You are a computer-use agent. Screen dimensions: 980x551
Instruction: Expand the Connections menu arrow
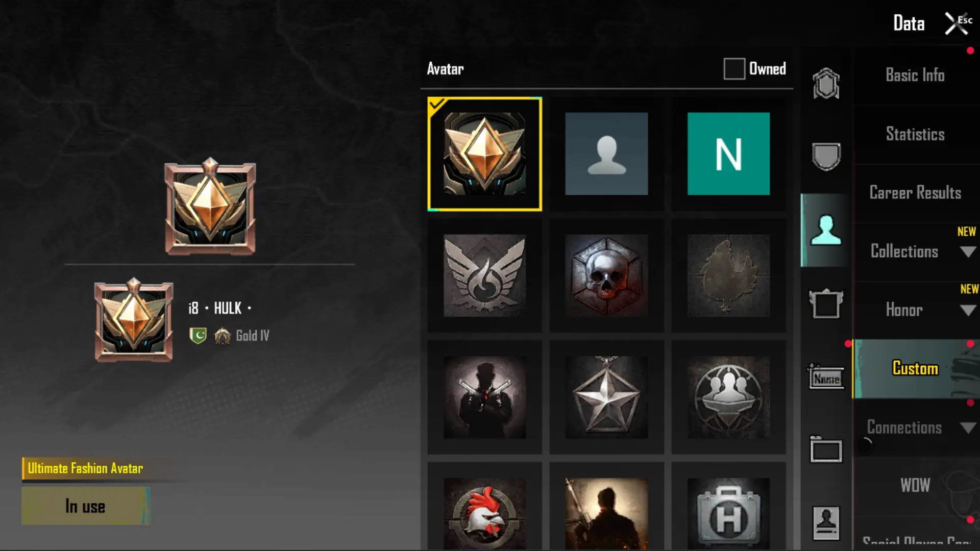tap(968, 428)
